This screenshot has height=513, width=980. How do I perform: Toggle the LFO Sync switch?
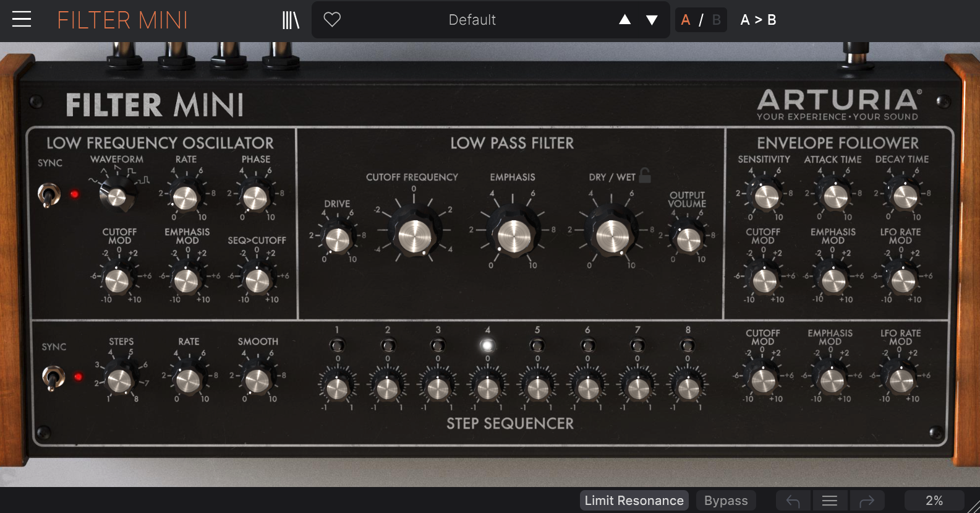48,195
